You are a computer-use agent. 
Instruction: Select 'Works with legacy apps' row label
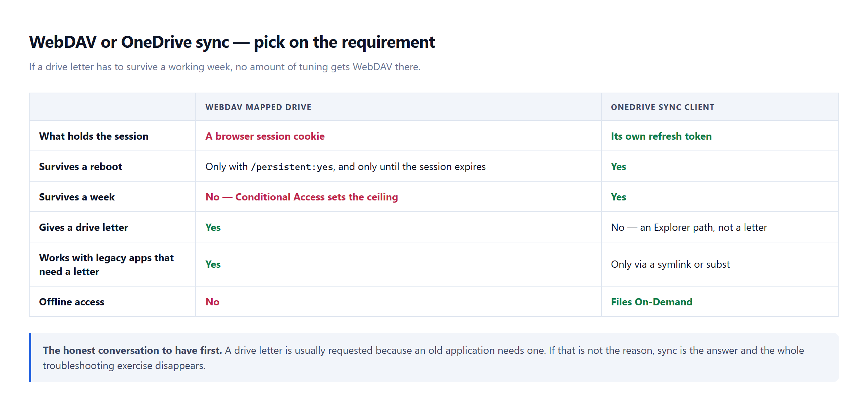[106, 264]
